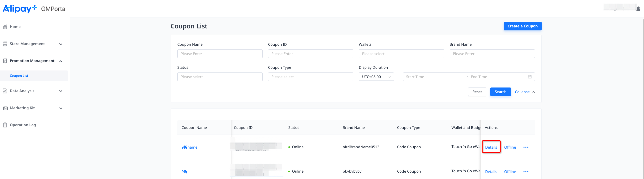Expand the Store Management menu
Screen dimensions: 644x179
(x=61, y=44)
